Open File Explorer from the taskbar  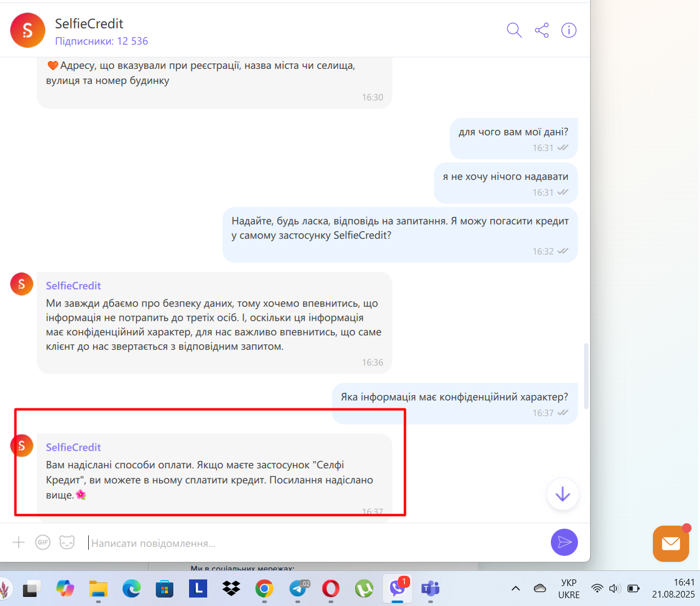pos(98,588)
